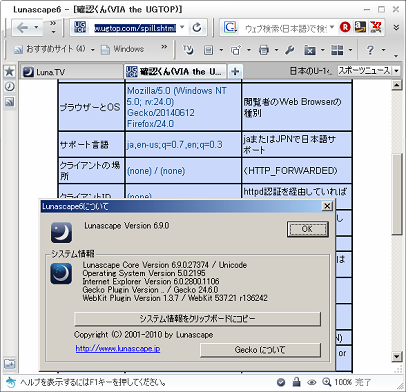
Task: Open the print dropdown arrow
Action: coord(276,50)
